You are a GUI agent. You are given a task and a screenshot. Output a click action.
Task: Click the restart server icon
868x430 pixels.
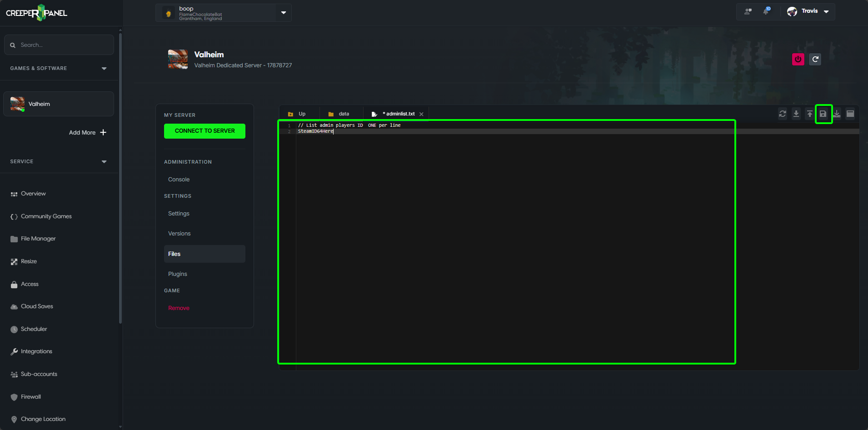tap(815, 59)
